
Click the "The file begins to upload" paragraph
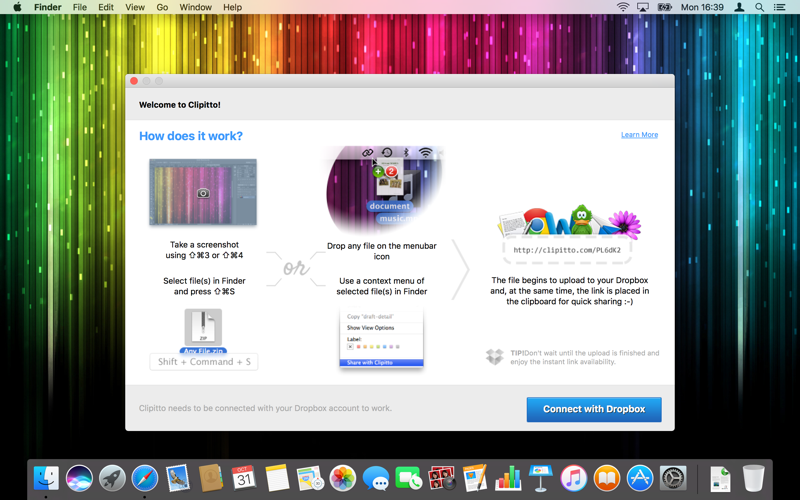tap(569, 291)
